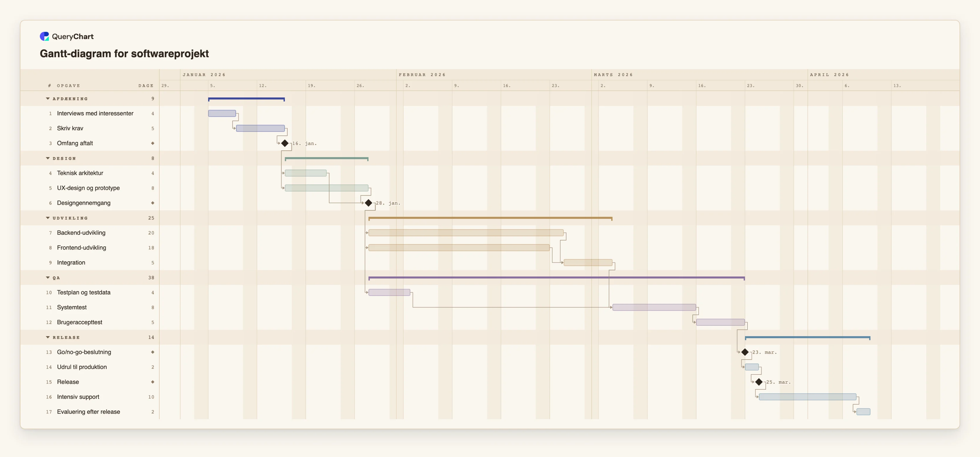Image resolution: width=980 pixels, height=457 pixels.
Task: Click the MARTS 2026 month header
Action: click(613, 75)
